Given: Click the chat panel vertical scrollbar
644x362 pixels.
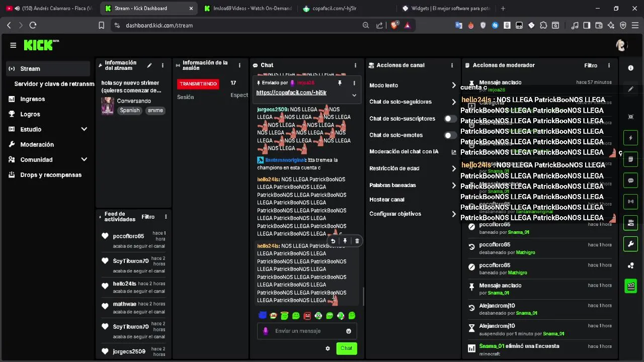Looking at the screenshot, I should (x=363, y=297).
